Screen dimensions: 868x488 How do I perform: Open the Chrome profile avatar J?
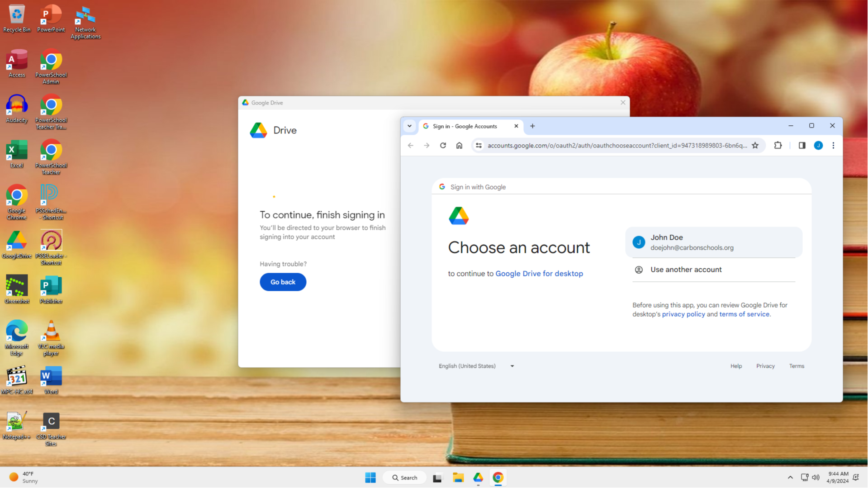tap(818, 146)
